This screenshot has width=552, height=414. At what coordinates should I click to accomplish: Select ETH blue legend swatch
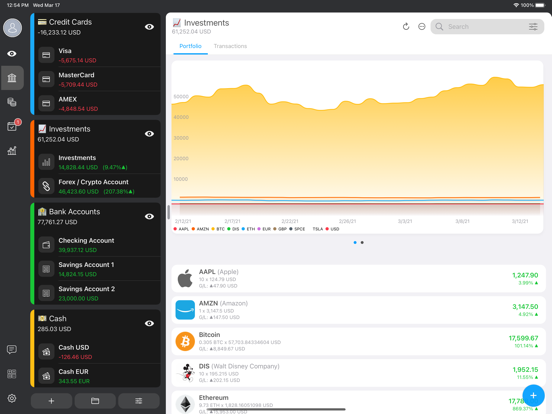coord(243,229)
